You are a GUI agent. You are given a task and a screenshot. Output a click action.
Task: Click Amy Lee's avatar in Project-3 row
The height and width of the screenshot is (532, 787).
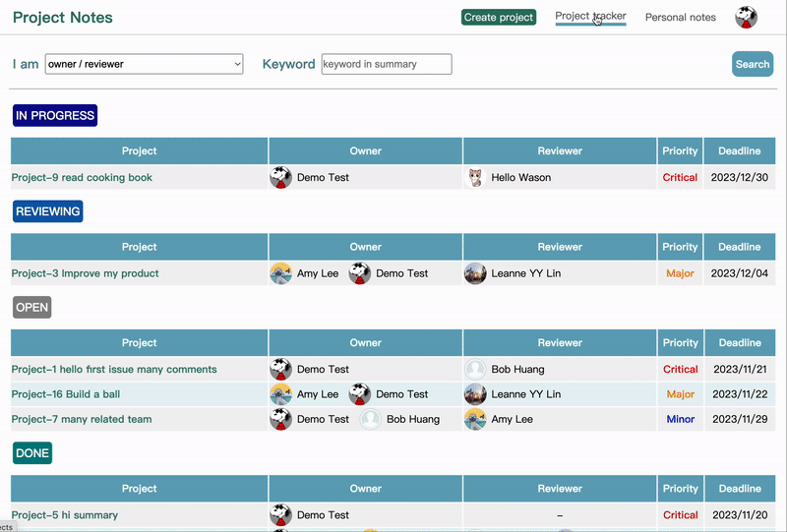click(x=280, y=273)
